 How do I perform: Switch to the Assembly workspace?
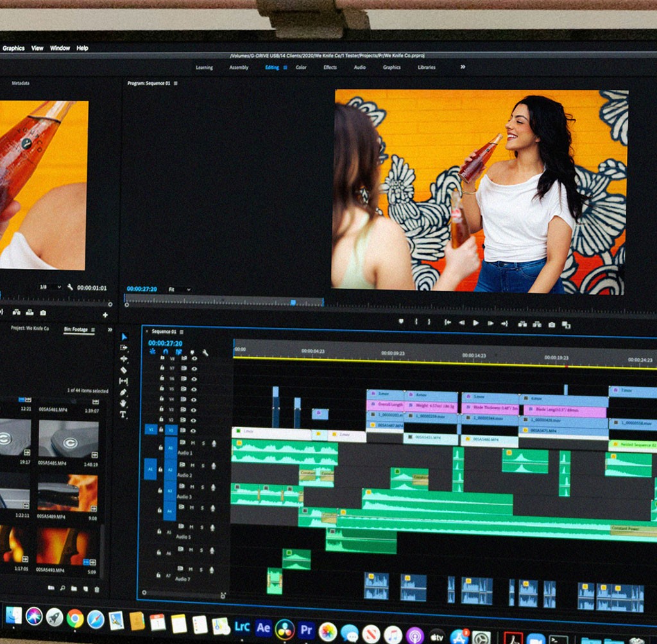pos(239,67)
